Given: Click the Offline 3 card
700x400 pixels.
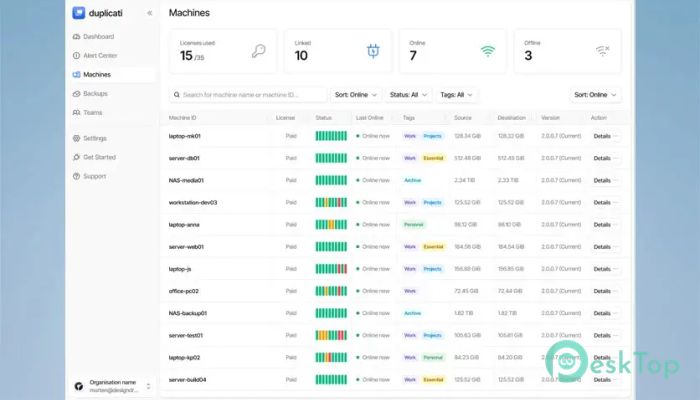Looking at the screenshot, I should [567, 51].
